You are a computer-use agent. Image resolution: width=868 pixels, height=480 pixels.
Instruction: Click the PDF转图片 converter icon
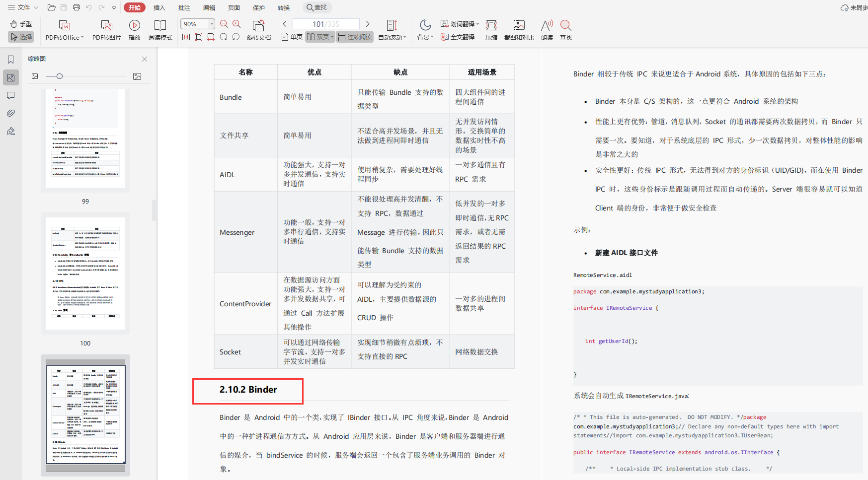pos(106,25)
